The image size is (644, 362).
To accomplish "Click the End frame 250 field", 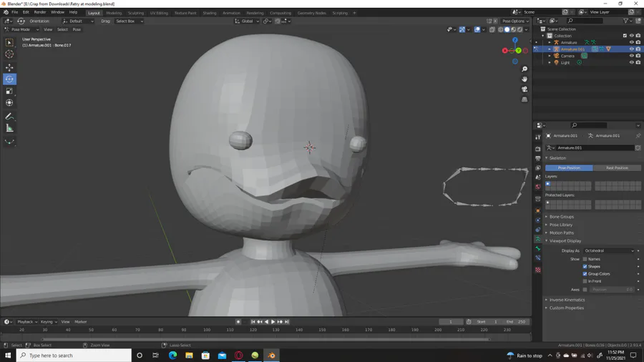I will (516, 322).
